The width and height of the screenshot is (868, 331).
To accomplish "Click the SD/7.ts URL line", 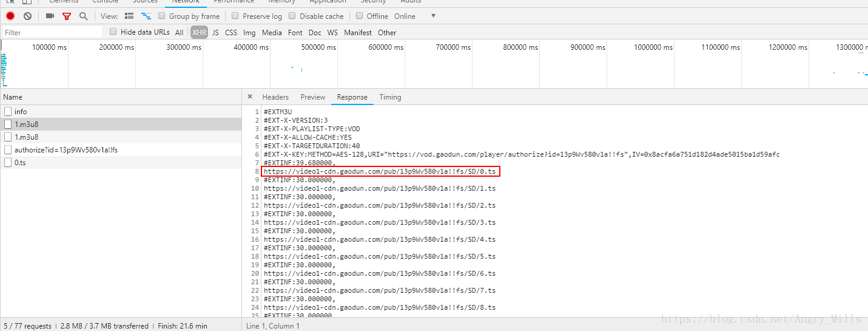I will (x=380, y=291).
